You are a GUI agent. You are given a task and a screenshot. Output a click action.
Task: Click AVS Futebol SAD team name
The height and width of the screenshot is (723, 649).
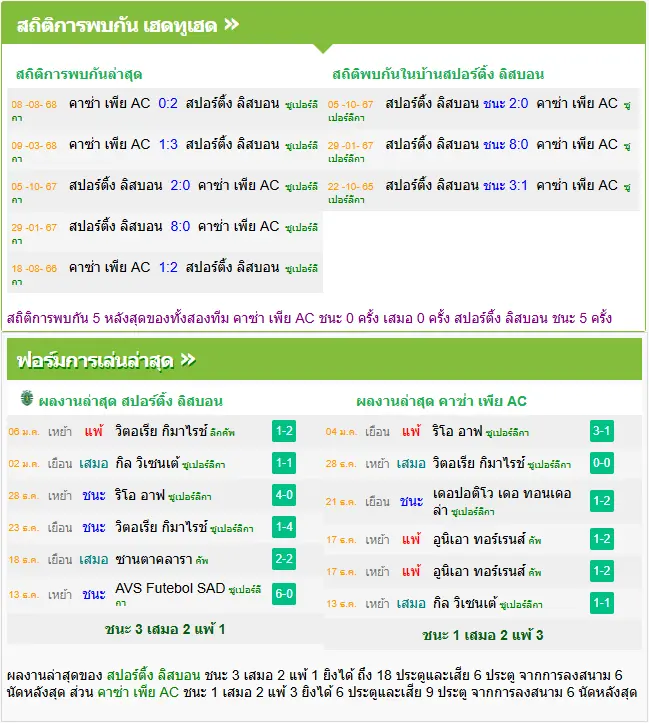coord(170,588)
